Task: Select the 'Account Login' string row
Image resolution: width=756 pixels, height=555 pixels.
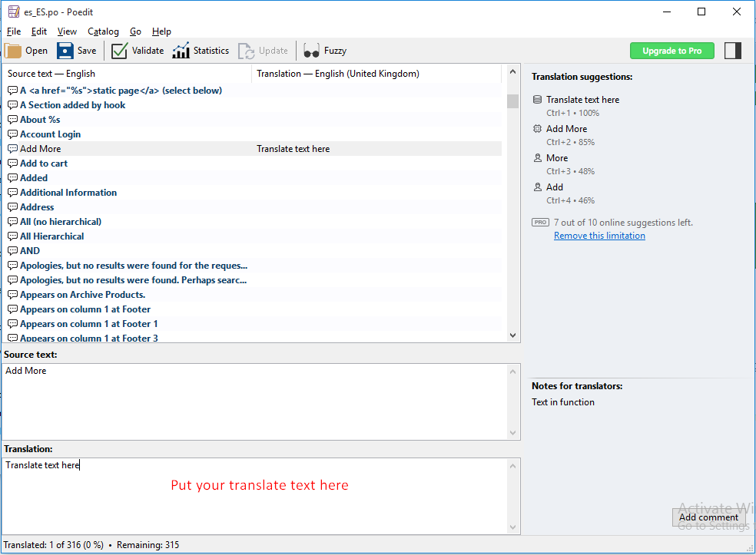Action: pos(252,134)
